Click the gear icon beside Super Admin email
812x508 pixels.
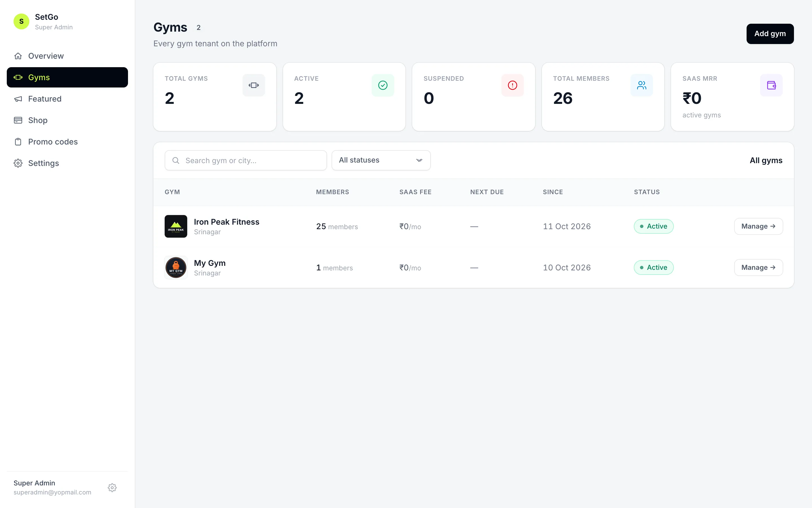[112, 487]
